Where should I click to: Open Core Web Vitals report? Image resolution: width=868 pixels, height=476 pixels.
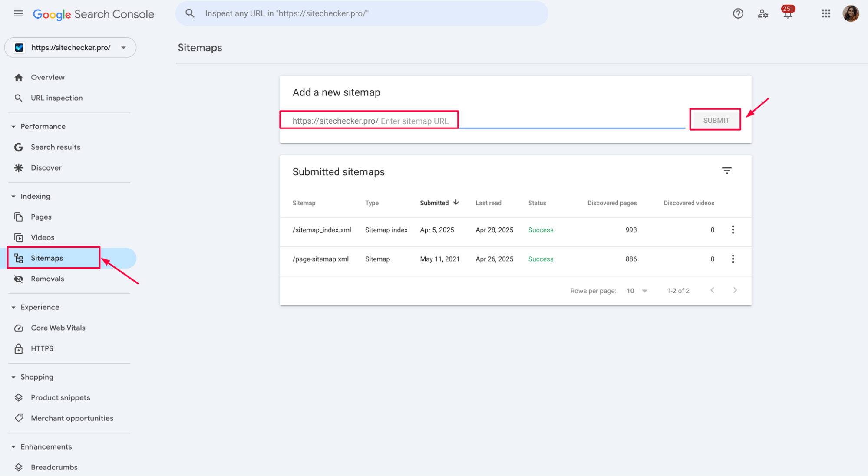pos(58,328)
